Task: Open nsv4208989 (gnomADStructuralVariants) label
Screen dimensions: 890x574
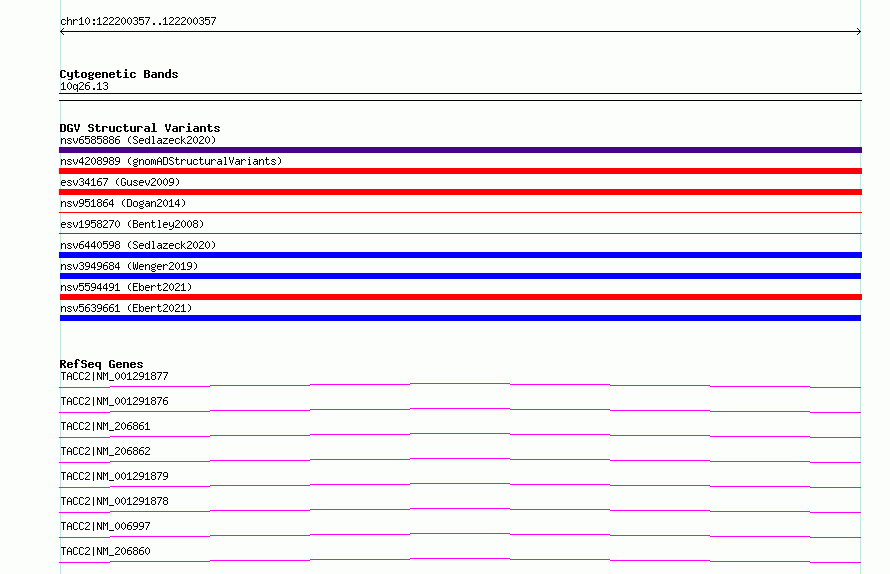Action: (x=171, y=161)
